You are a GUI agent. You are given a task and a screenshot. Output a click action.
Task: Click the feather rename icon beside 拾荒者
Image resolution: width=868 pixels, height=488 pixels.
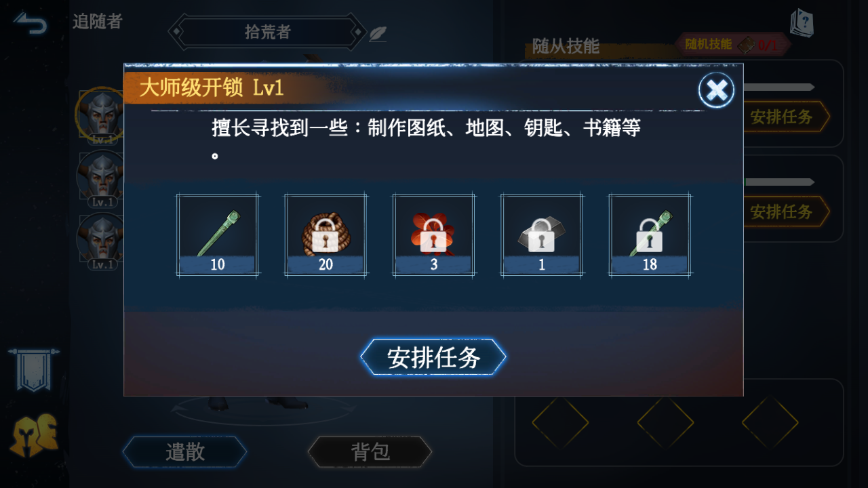(378, 33)
